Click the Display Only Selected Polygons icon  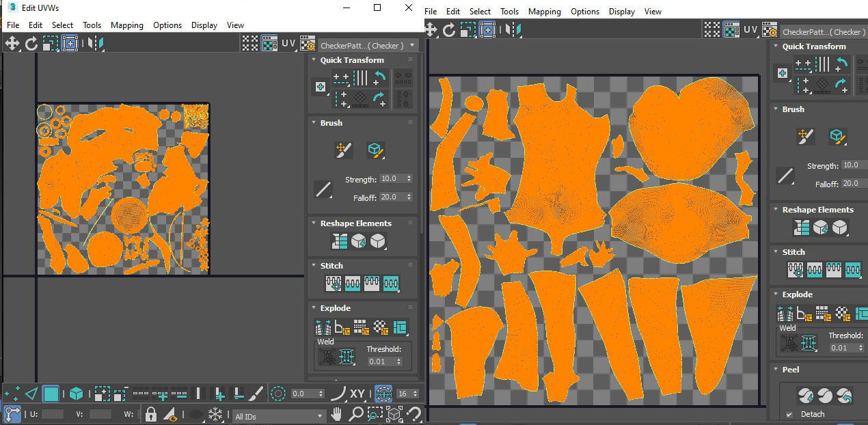(x=171, y=414)
